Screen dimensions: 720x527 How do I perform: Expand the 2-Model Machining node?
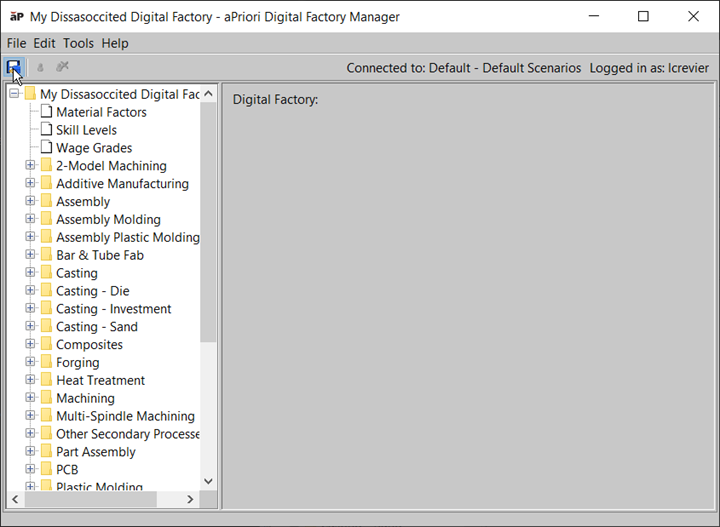30,165
